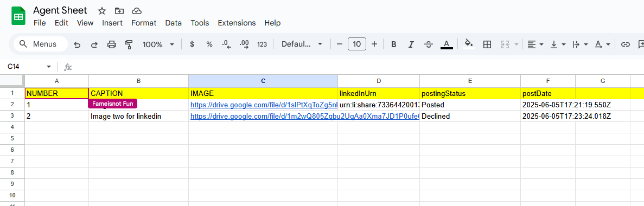This screenshot has height=206, width=644.
Task: Open text wrapping dropdown
Action: [580, 44]
